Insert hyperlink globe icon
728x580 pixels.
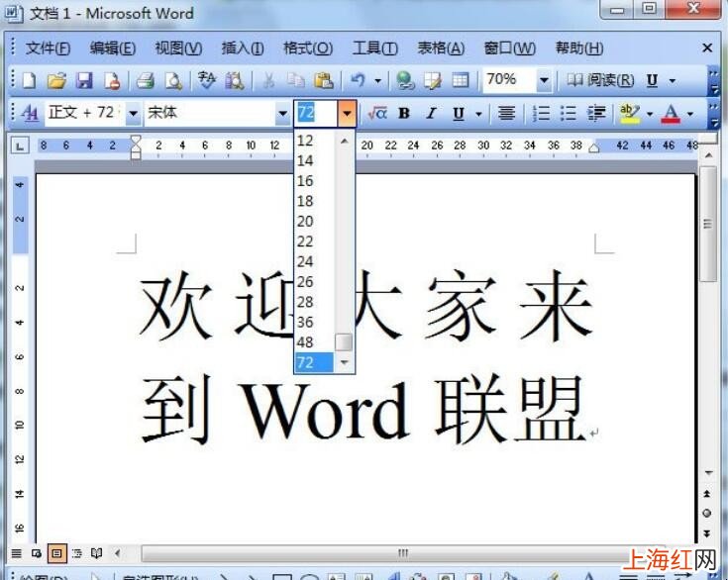click(405, 81)
